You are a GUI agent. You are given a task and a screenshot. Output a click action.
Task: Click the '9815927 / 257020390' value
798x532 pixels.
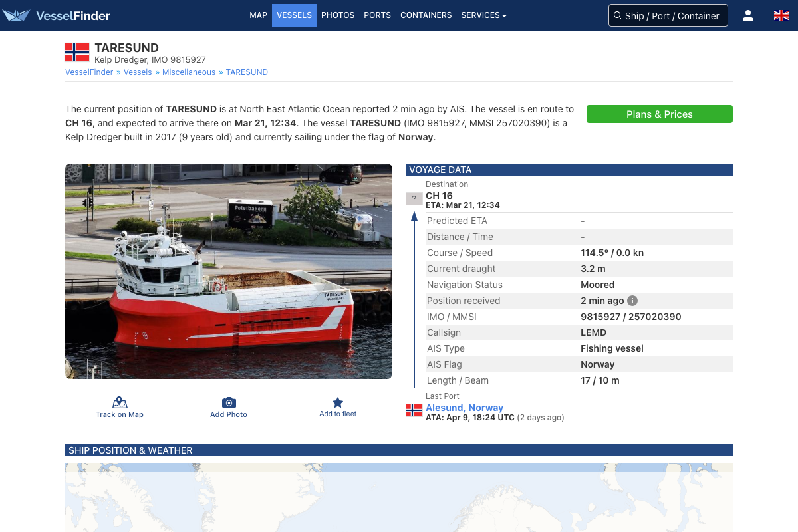coord(631,317)
